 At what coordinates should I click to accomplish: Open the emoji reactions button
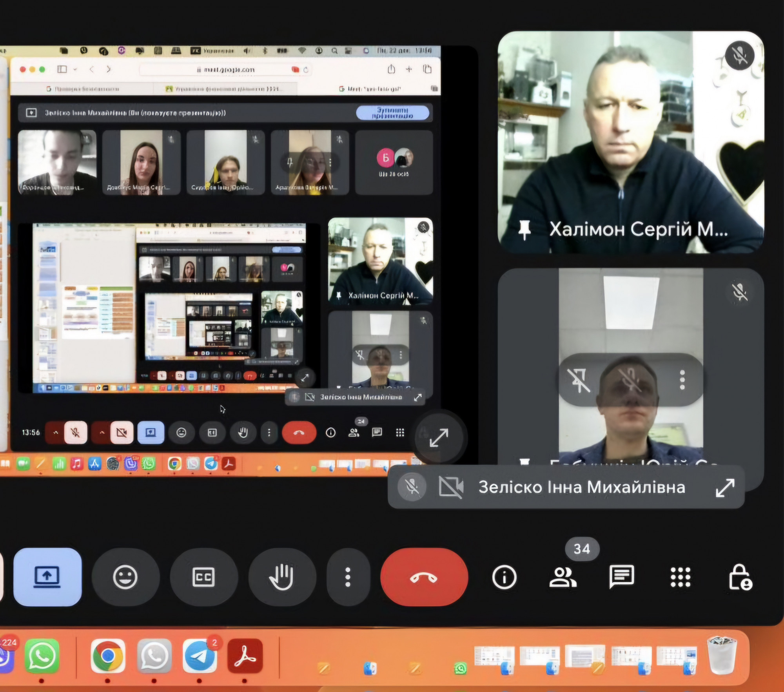coord(125,577)
